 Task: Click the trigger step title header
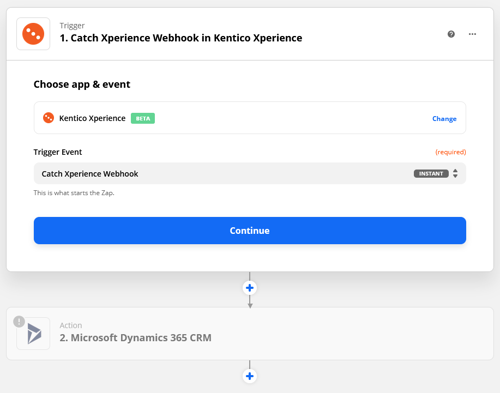[x=181, y=38]
